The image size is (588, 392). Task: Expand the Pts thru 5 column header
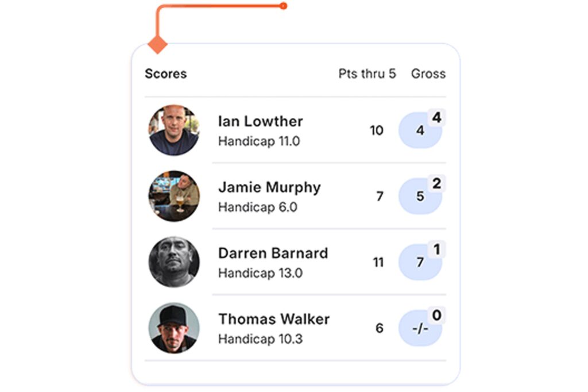click(x=367, y=74)
